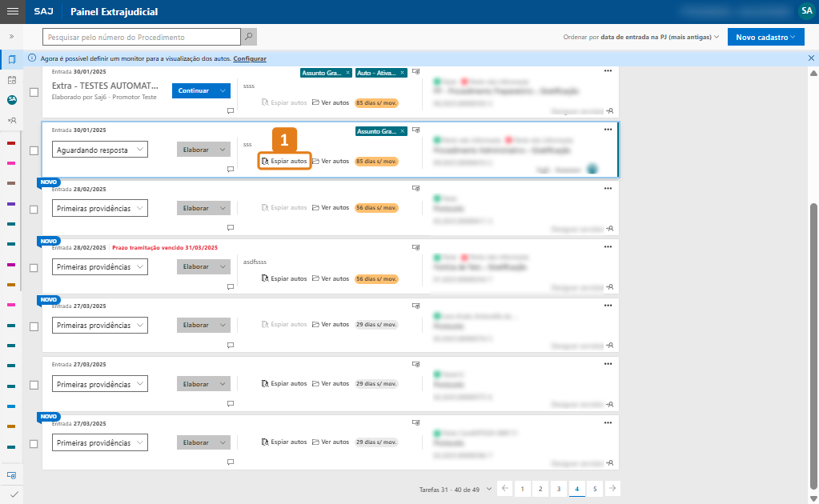Tick the checkbox for the Extra - TESTES AUTOMAT card
Viewport: 819px width, 504px height.
[x=34, y=92]
